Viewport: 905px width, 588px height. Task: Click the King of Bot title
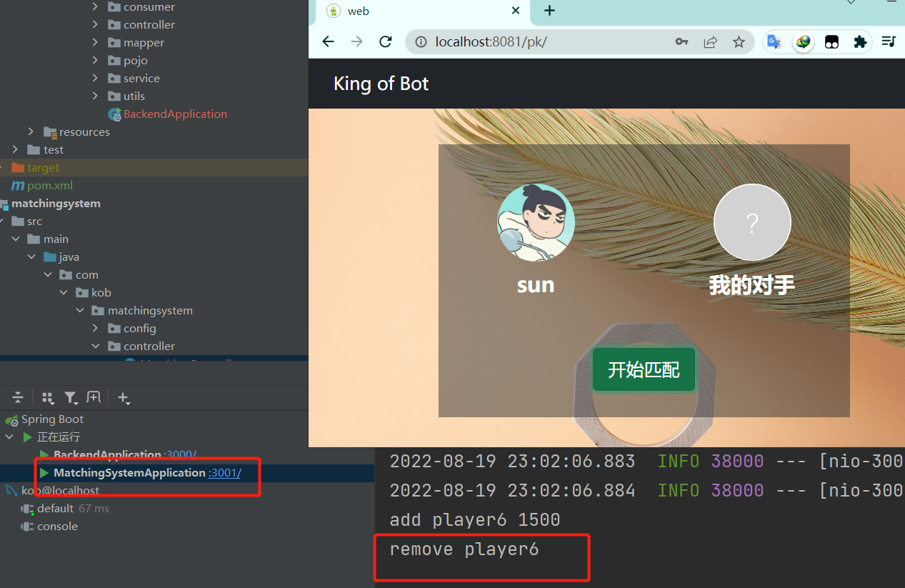[381, 84]
